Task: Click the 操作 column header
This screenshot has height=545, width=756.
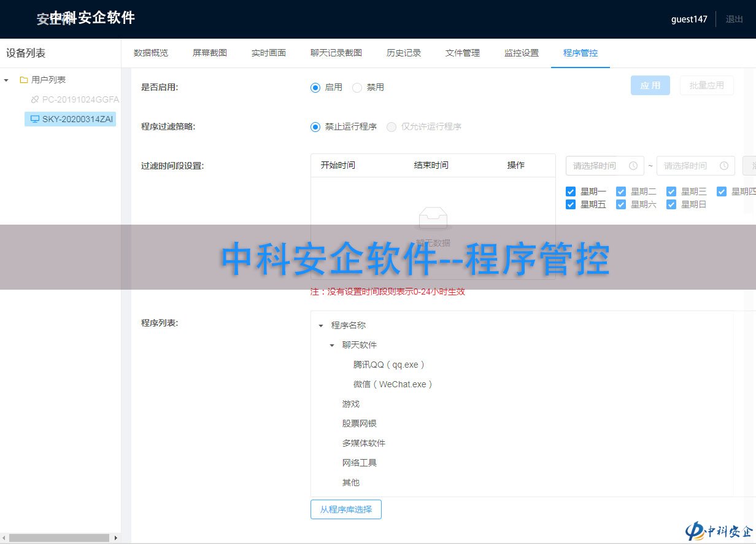Action: (516, 165)
